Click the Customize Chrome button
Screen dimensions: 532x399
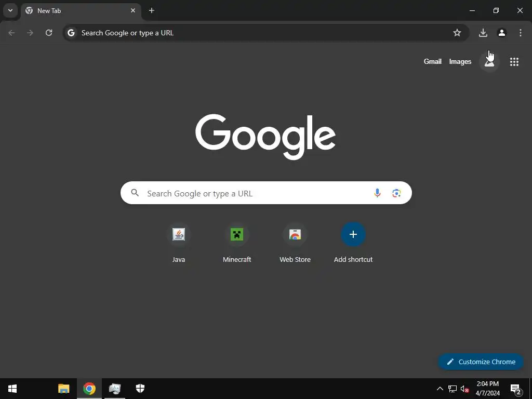point(481,362)
